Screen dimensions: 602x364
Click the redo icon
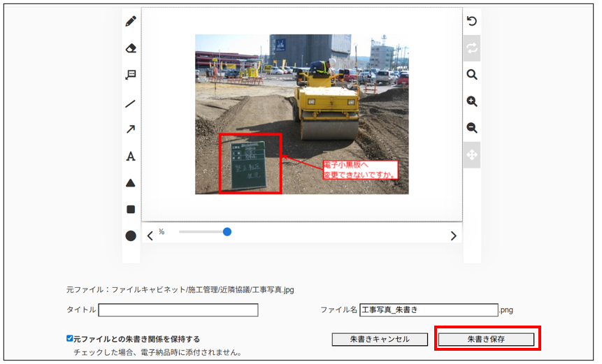[472, 48]
